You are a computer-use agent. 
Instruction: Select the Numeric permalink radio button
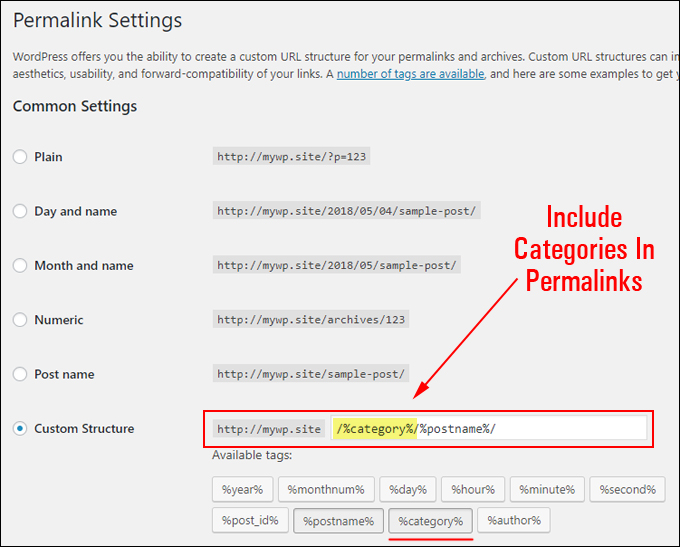(x=20, y=320)
